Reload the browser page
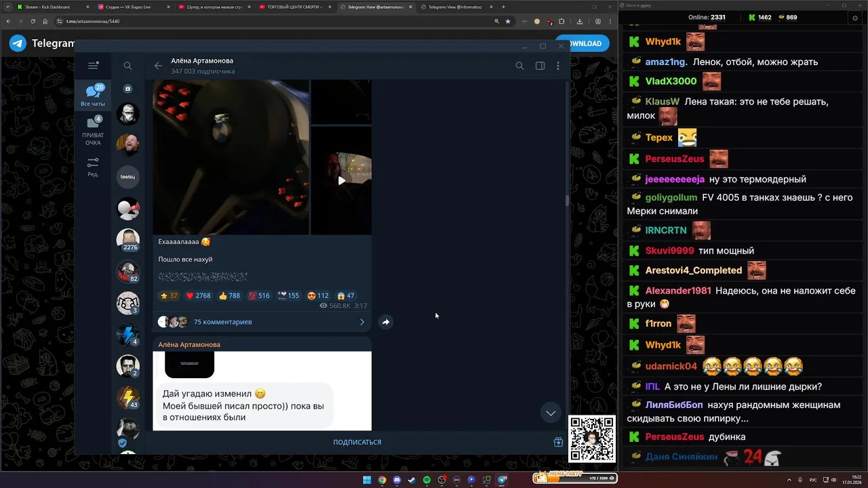 pyautogui.click(x=33, y=21)
